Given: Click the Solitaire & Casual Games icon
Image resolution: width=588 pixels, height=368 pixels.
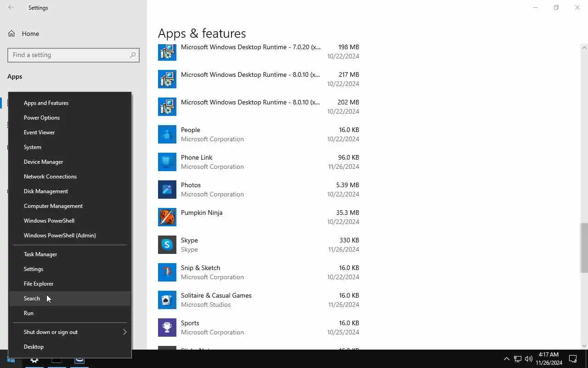Looking at the screenshot, I should coord(167,300).
